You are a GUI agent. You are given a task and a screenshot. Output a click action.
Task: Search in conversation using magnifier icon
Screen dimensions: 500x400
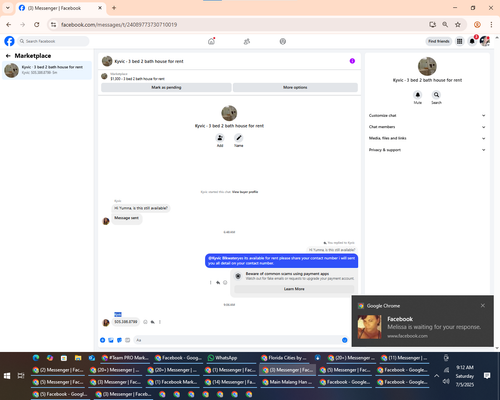[x=436, y=95]
